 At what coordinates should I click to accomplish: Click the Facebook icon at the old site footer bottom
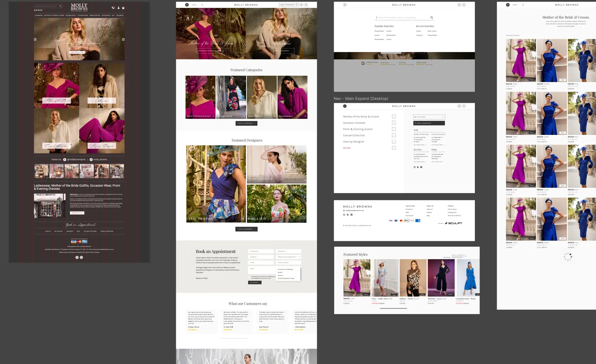click(x=77, y=257)
